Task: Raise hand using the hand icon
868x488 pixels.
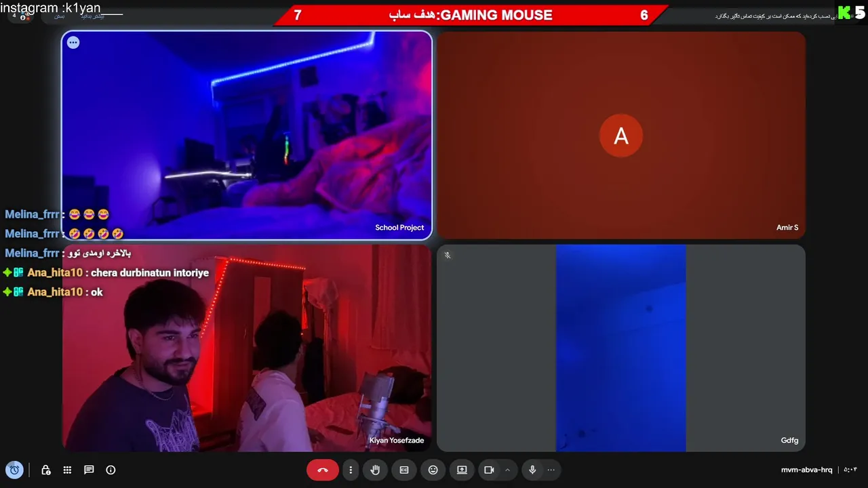Action: pyautogui.click(x=375, y=470)
